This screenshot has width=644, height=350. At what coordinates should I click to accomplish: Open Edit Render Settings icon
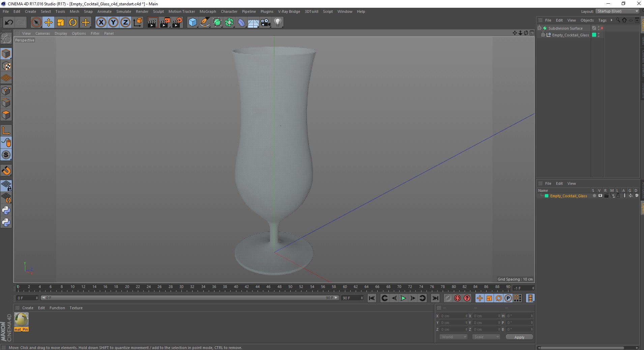coord(177,23)
